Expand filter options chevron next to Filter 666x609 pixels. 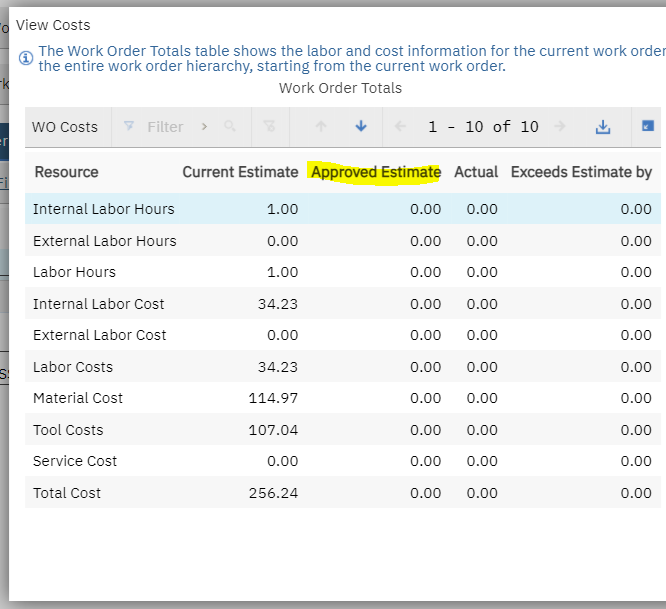pos(204,127)
